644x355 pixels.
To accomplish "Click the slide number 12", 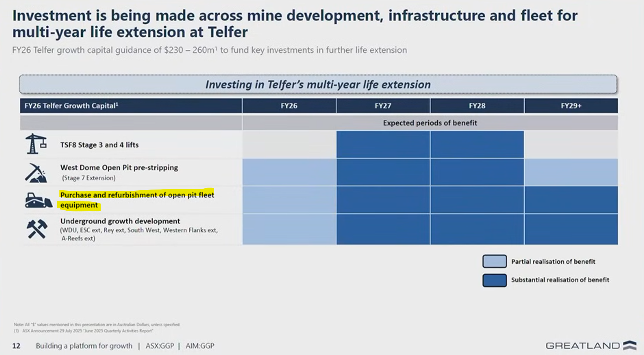I will tap(16, 346).
